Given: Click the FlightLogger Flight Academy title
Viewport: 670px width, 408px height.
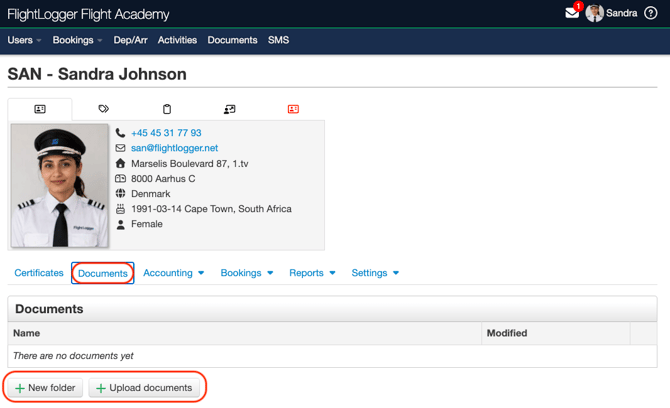Looking at the screenshot, I should [88, 15].
